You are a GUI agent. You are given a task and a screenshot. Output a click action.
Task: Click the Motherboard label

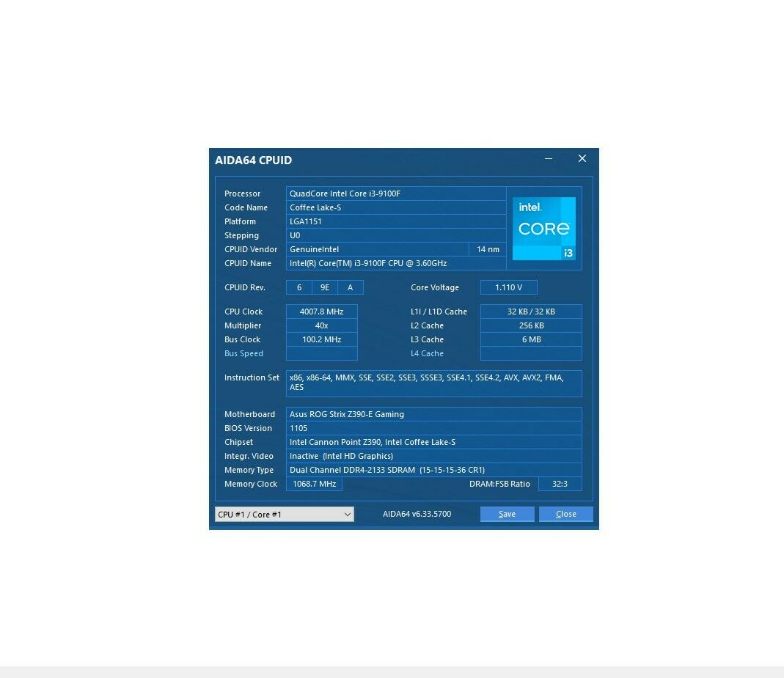[249, 414]
